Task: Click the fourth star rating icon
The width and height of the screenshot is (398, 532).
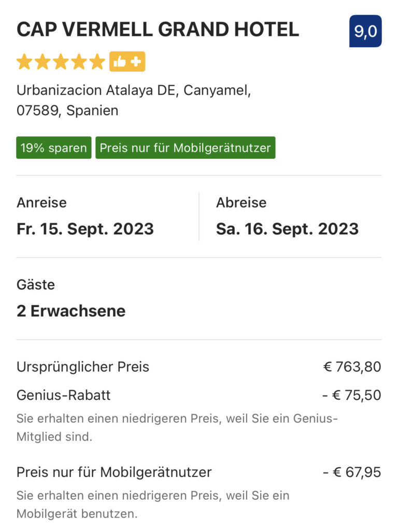Action: tap(78, 61)
